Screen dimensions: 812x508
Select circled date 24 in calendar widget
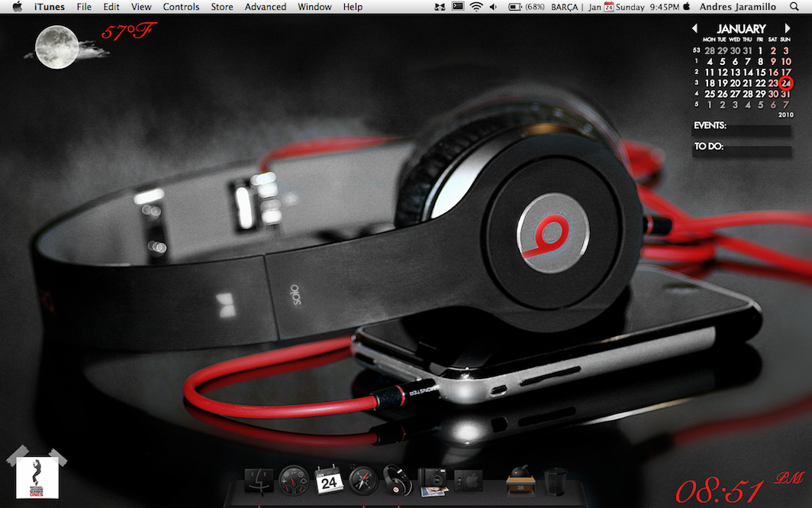[x=786, y=83]
